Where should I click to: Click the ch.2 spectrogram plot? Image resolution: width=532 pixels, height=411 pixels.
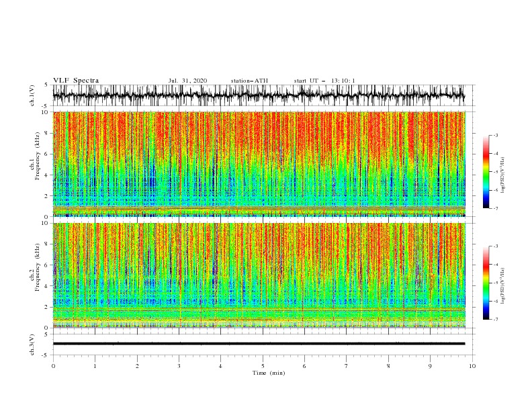259,275
